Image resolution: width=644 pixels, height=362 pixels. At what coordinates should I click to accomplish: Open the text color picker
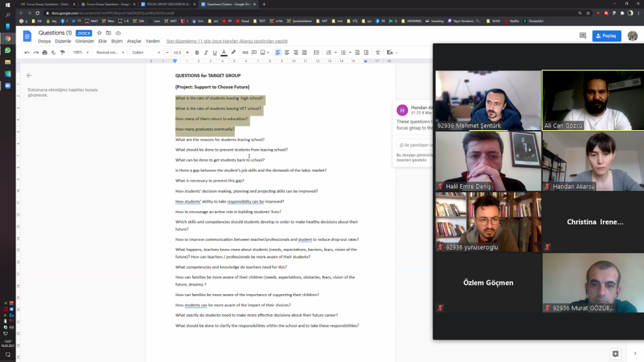(224, 53)
